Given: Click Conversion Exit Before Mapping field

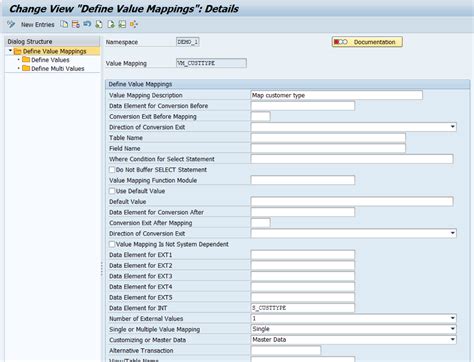Looking at the screenshot, I should (x=260, y=116).
